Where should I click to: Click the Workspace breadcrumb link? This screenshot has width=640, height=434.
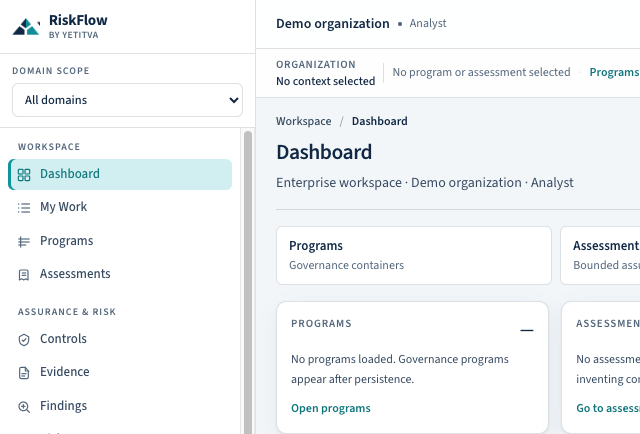click(x=303, y=121)
